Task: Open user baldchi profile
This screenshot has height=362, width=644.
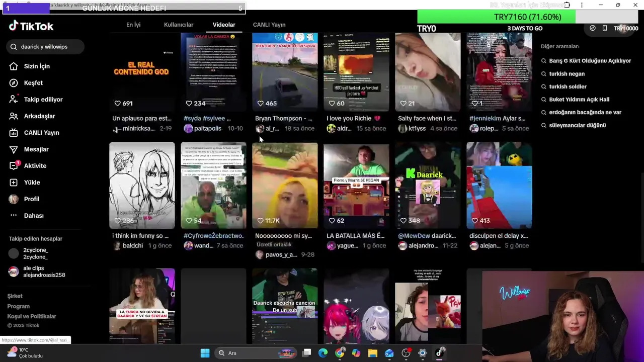Action: point(128,246)
